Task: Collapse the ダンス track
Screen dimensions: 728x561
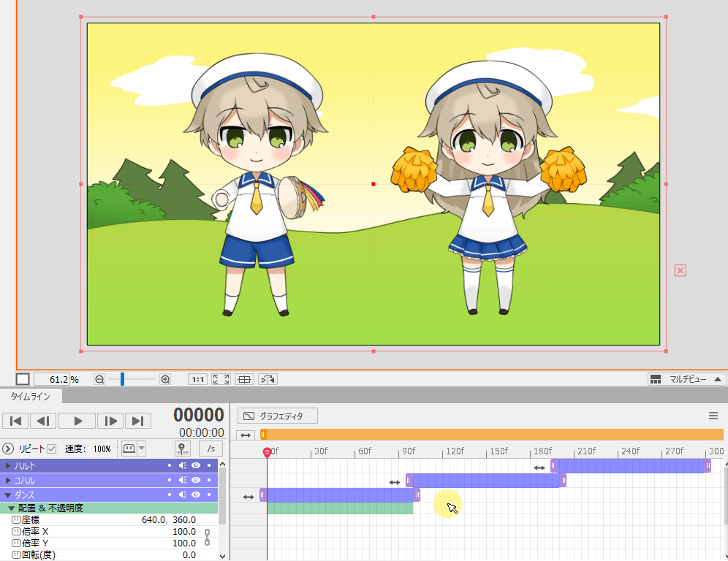Action: pyautogui.click(x=9, y=495)
